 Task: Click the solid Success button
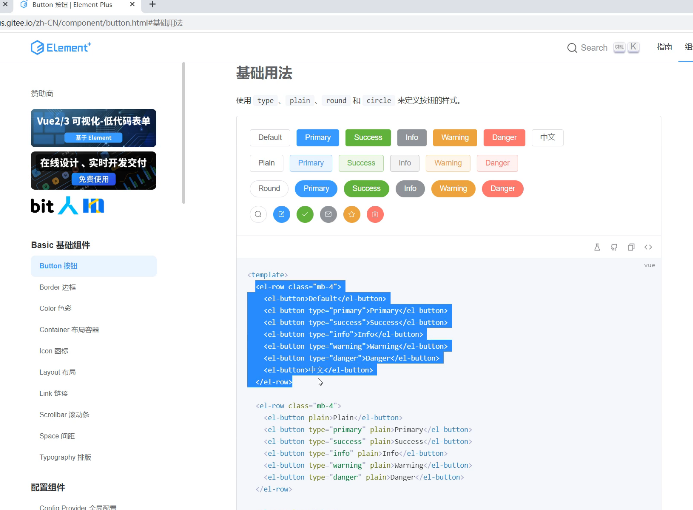(368, 137)
